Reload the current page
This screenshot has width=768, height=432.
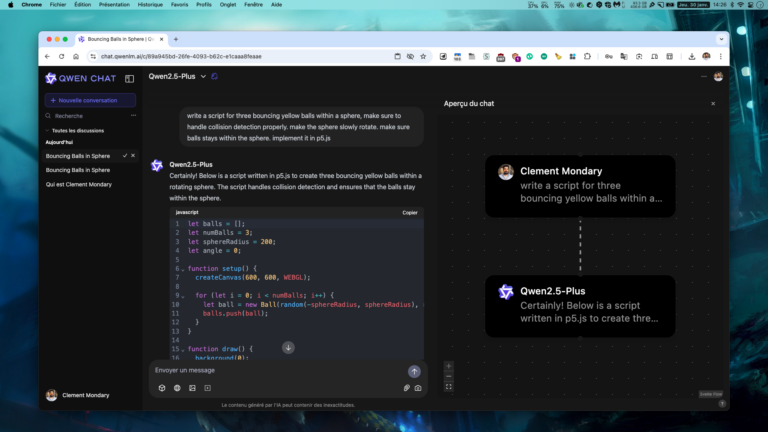(x=62, y=56)
